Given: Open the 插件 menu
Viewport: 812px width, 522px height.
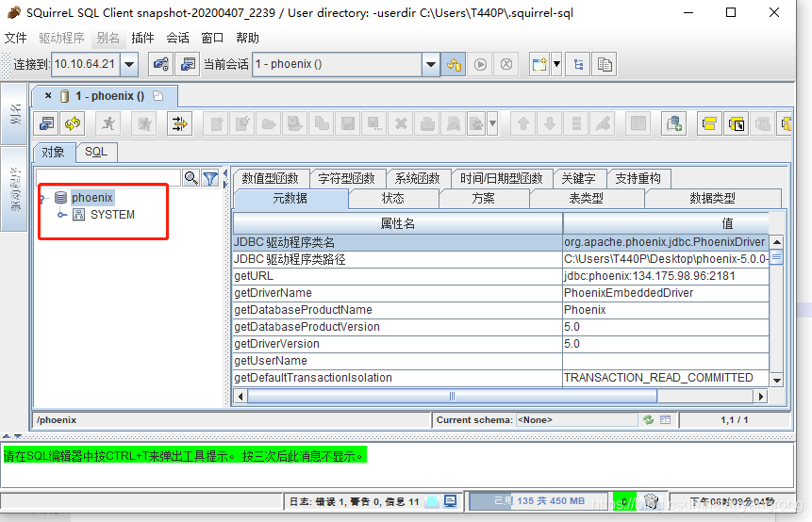Looking at the screenshot, I should (142, 38).
